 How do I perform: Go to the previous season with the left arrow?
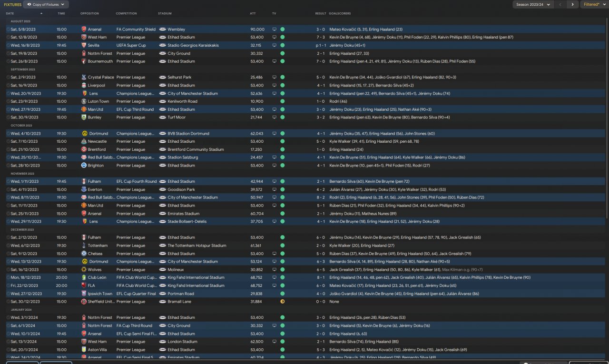coord(560,4)
